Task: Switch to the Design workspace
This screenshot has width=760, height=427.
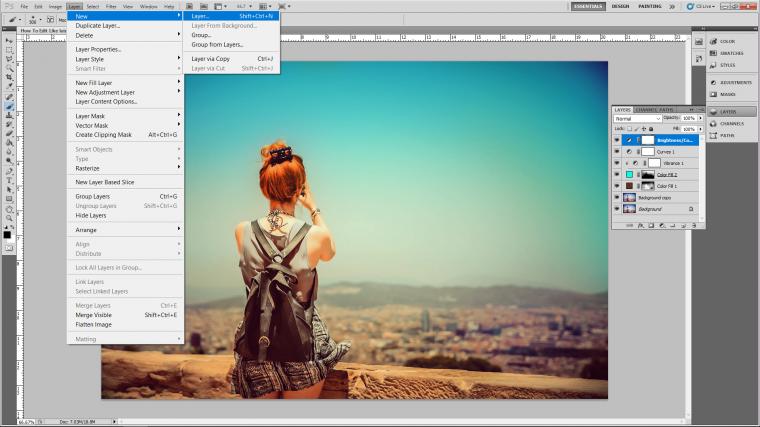Action: pyautogui.click(x=620, y=6)
